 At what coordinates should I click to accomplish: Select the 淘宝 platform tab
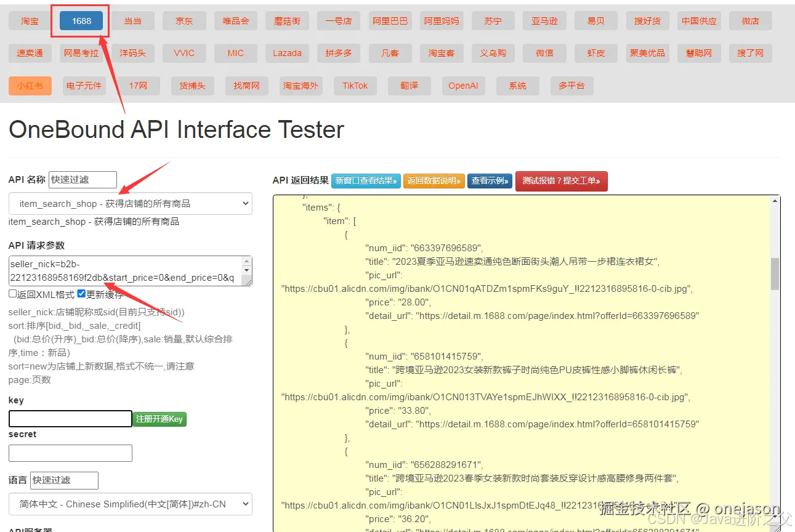(30, 21)
